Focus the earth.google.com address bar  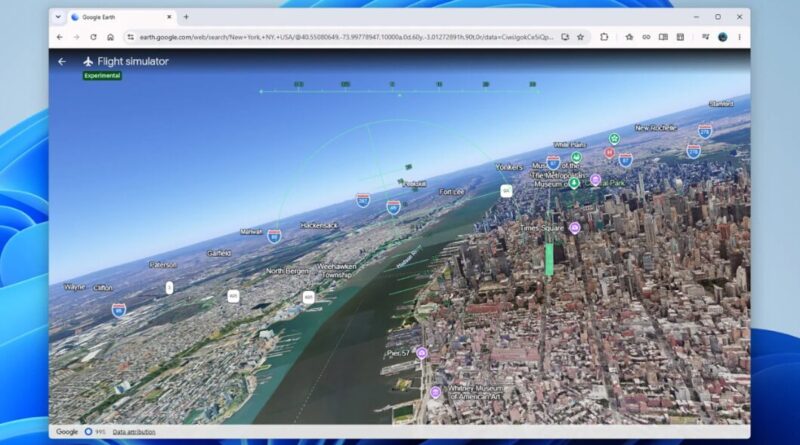[346, 37]
